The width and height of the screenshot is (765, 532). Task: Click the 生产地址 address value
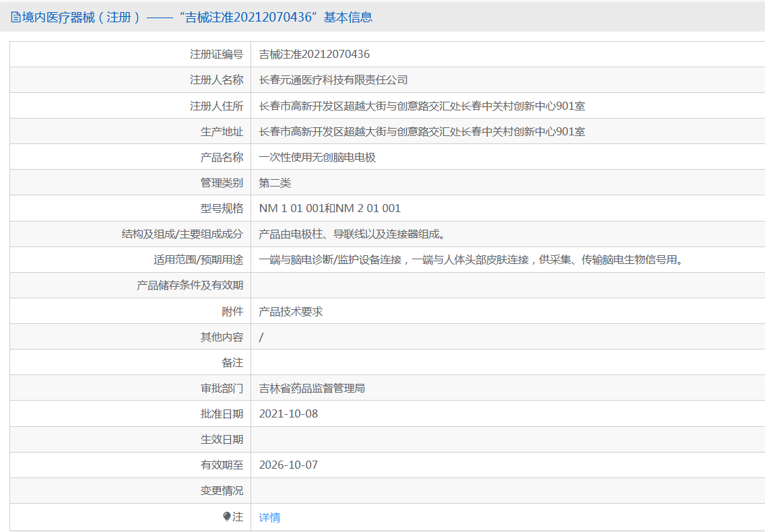[422, 131]
